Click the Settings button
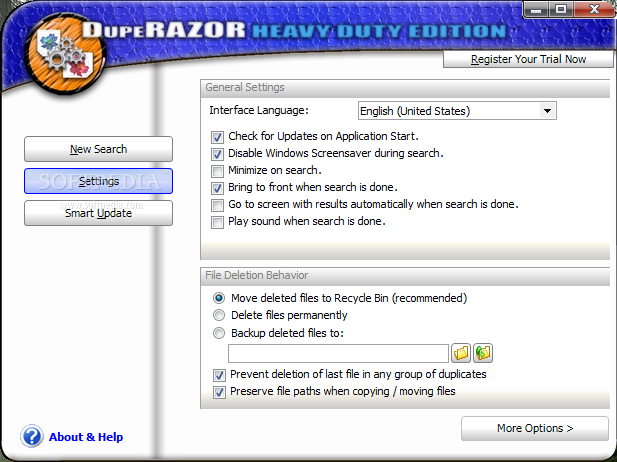Image resolution: width=617 pixels, height=462 pixels. [98, 181]
